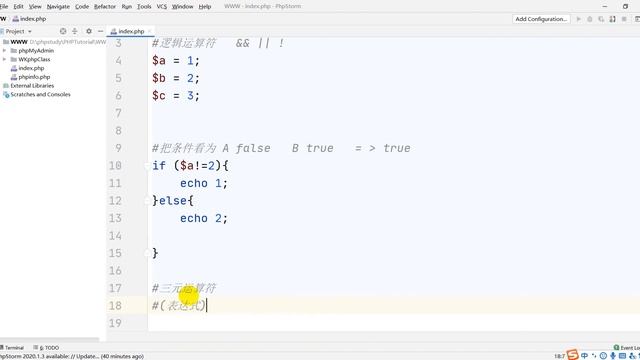
Task: Open the Help menu
Action: tap(204, 7)
